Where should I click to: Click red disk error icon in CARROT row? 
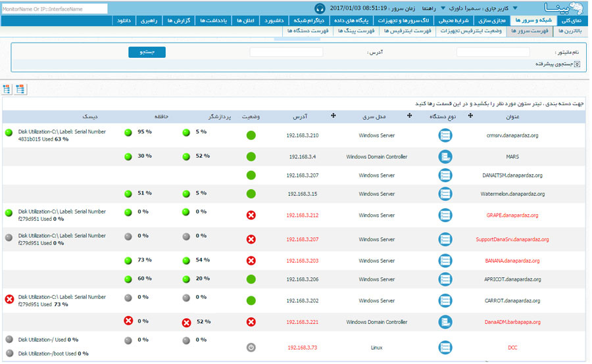(9, 300)
